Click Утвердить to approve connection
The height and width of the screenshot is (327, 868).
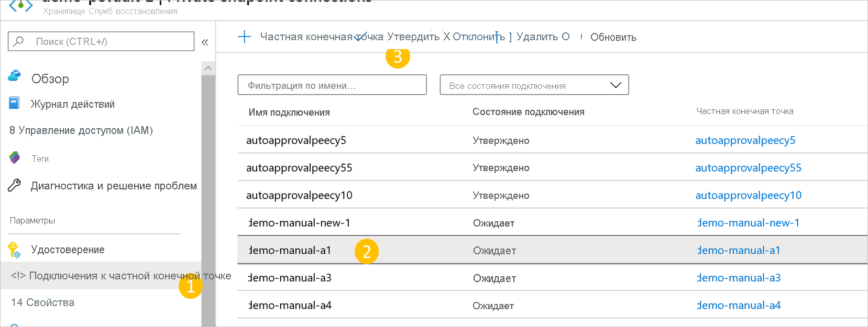pyautogui.click(x=413, y=37)
